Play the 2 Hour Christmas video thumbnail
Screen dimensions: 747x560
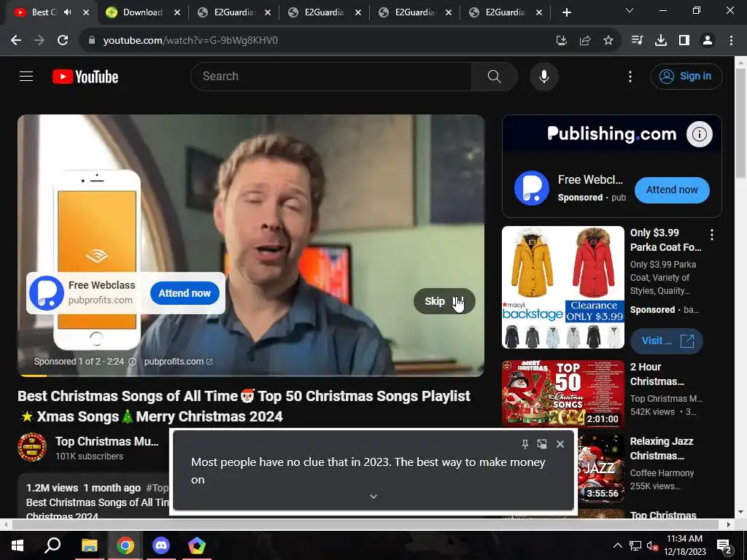563,393
